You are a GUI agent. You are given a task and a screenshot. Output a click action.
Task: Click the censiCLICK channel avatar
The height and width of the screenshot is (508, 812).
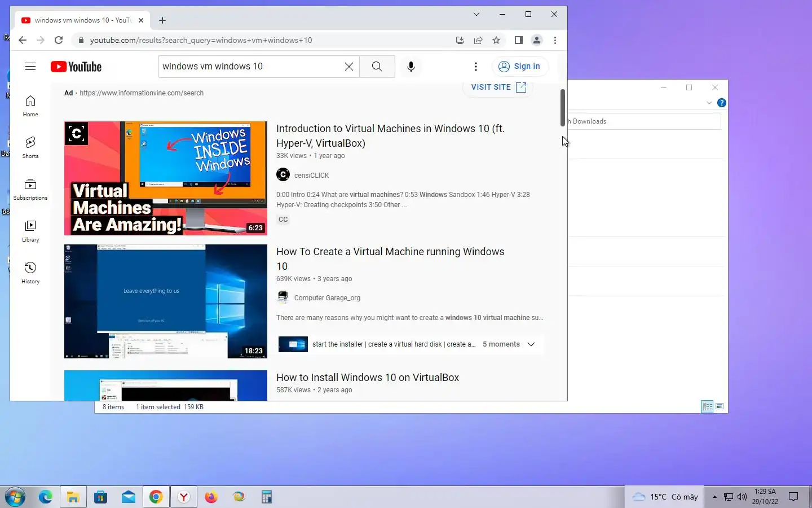283,175
